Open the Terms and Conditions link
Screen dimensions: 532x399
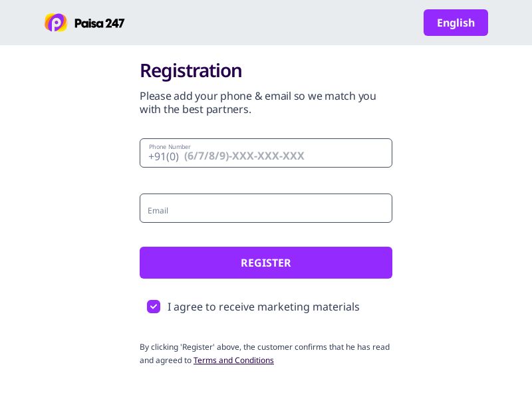click(233, 360)
